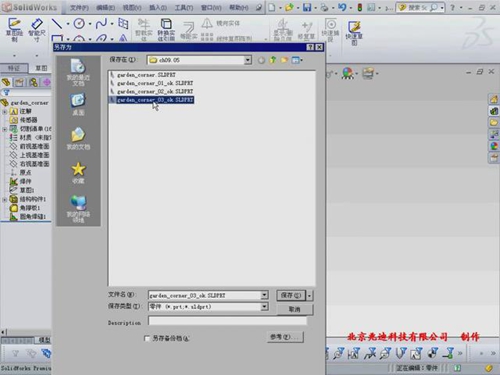The height and width of the screenshot is (375, 500).
Task: Click the file name text field
Action: pos(204,295)
